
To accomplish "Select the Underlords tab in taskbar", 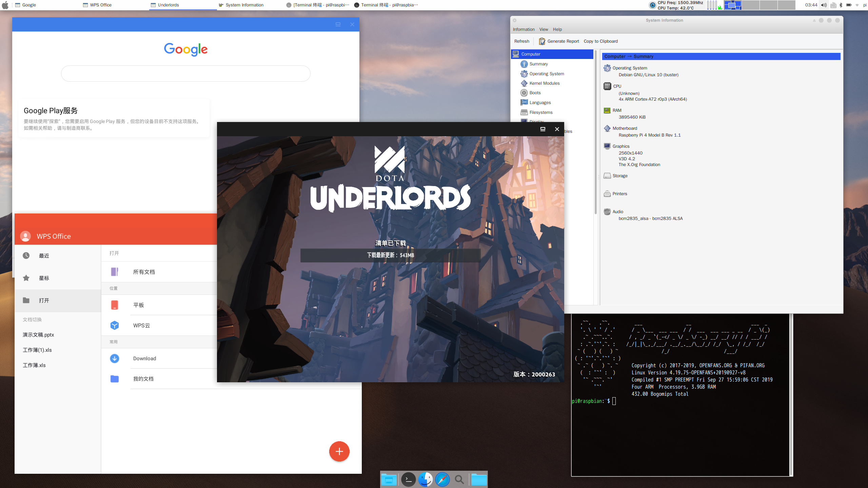I will tap(168, 5).
